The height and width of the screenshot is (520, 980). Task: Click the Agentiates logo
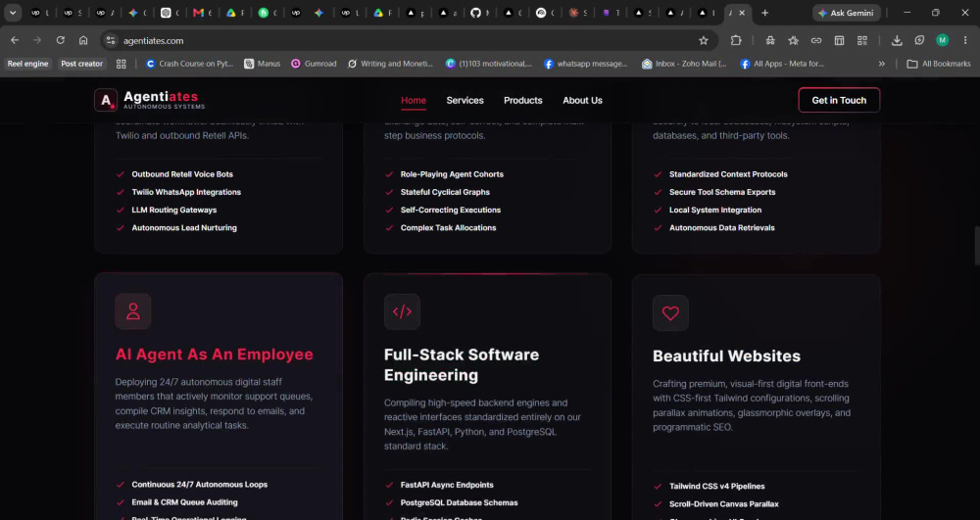pyautogui.click(x=150, y=100)
